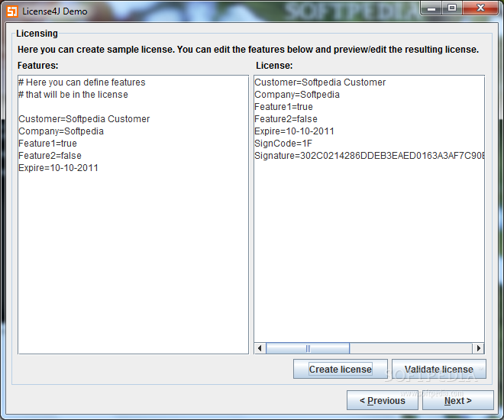Minimize the License4J Demo window
The height and width of the screenshot is (420, 504).
point(431,8)
